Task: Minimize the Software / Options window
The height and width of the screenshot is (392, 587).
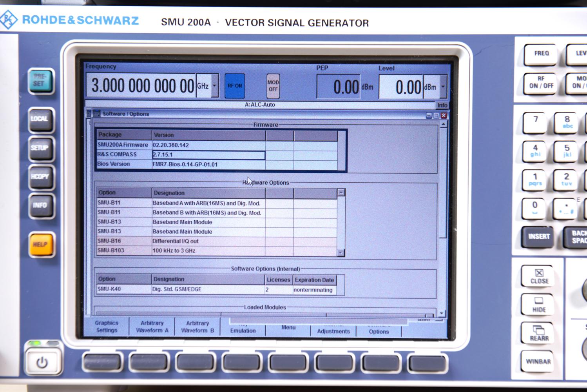Action: point(429,115)
